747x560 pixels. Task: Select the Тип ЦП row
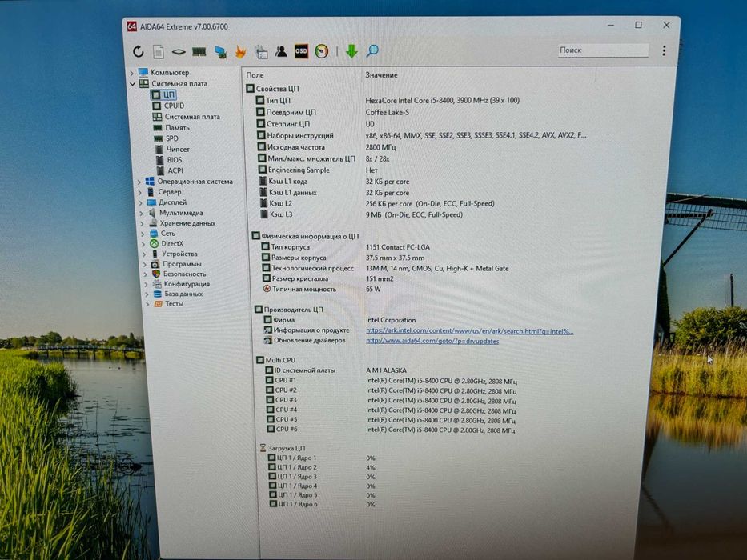point(388,101)
